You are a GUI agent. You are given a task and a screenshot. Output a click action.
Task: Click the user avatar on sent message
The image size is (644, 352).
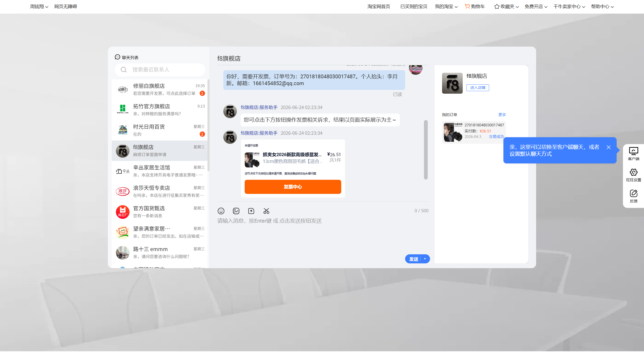(x=415, y=70)
